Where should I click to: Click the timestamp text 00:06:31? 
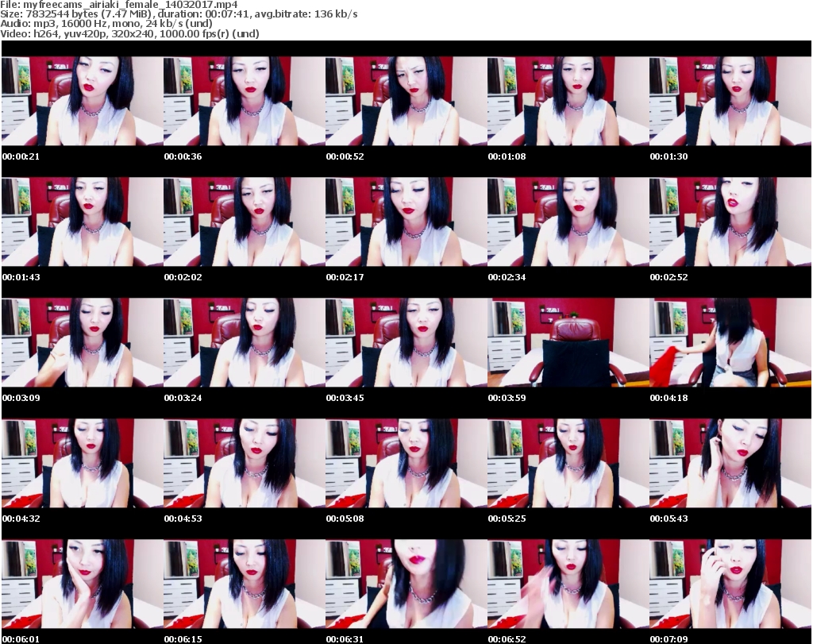pos(345,639)
